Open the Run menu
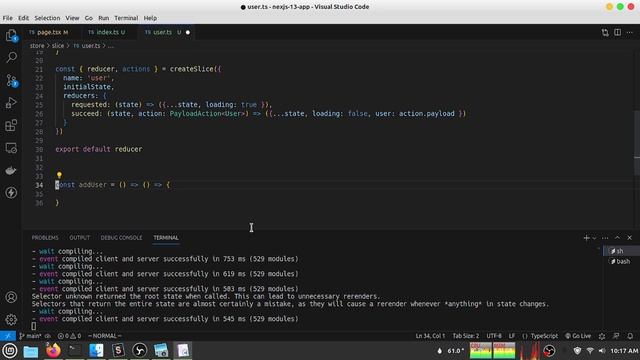 (x=104, y=18)
